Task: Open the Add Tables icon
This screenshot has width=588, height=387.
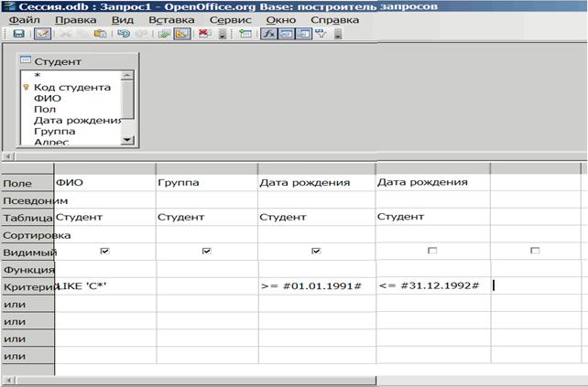Action: 245,34
